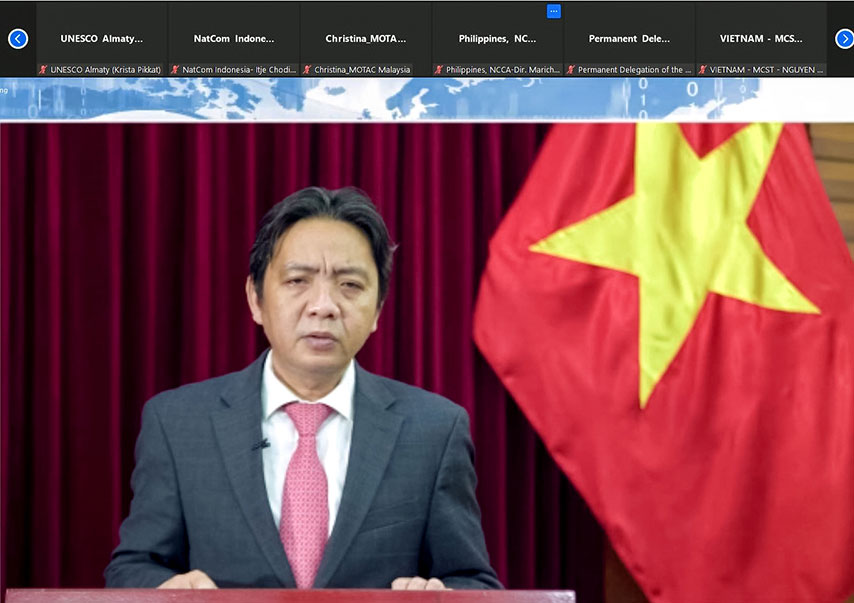Image resolution: width=854 pixels, height=603 pixels.
Task: Collapse gallery strip using left chevron
Action: pos(17,38)
